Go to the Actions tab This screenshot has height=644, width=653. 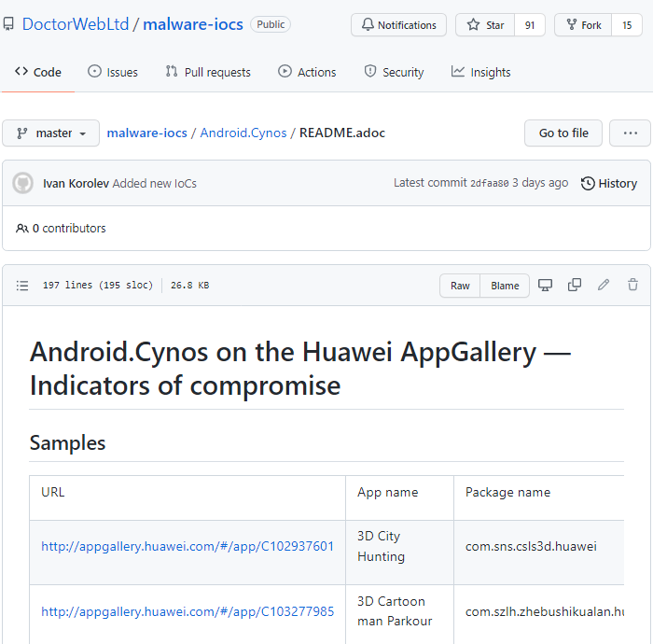coord(307,72)
